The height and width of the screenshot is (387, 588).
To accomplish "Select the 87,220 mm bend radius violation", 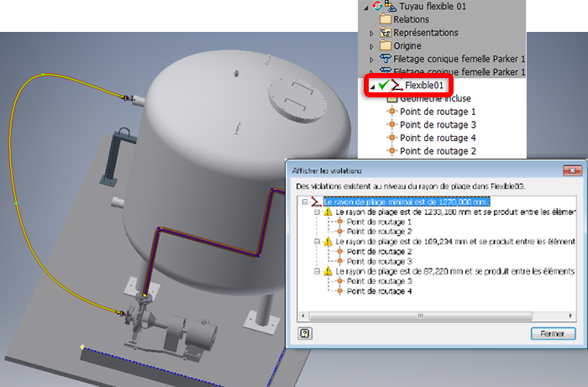I will [x=455, y=271].
